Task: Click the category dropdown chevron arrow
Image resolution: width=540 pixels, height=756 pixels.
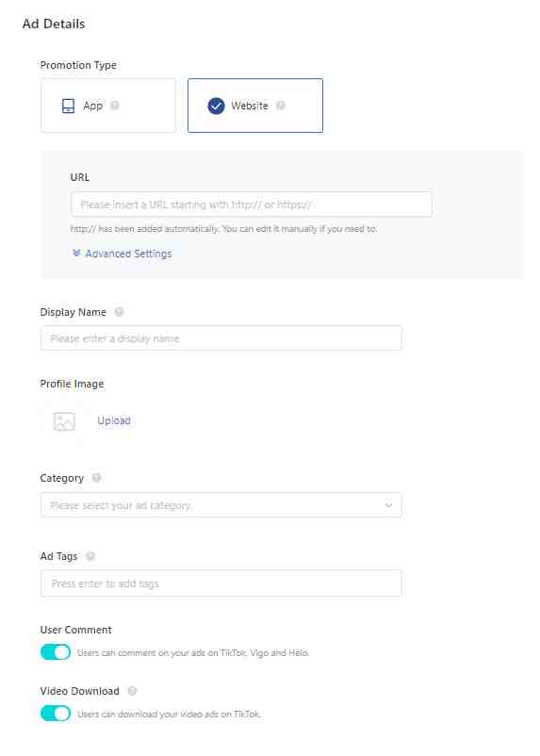Action: coord(388,505)
